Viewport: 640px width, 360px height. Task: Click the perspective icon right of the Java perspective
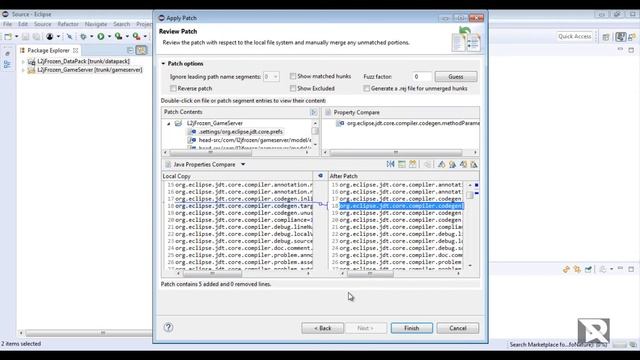632,37
